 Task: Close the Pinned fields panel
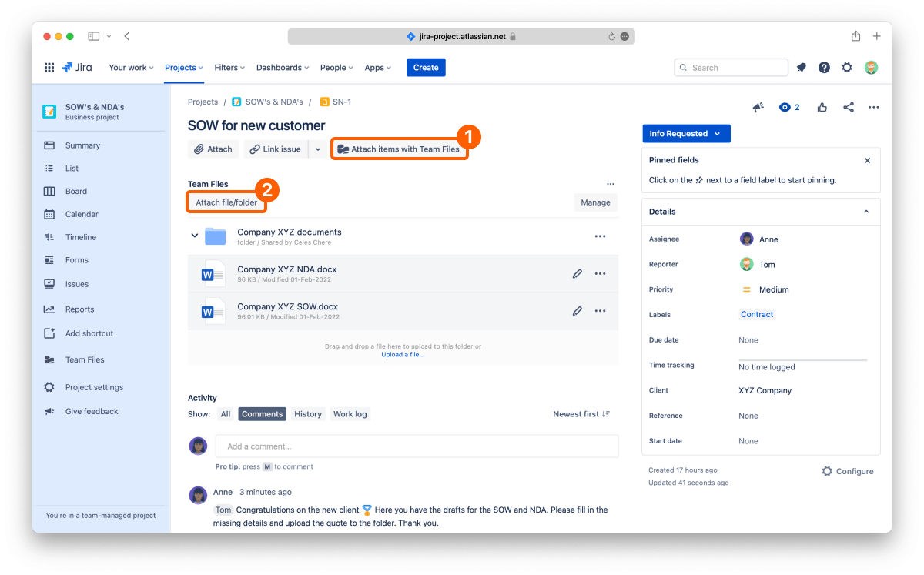point(868,161)
